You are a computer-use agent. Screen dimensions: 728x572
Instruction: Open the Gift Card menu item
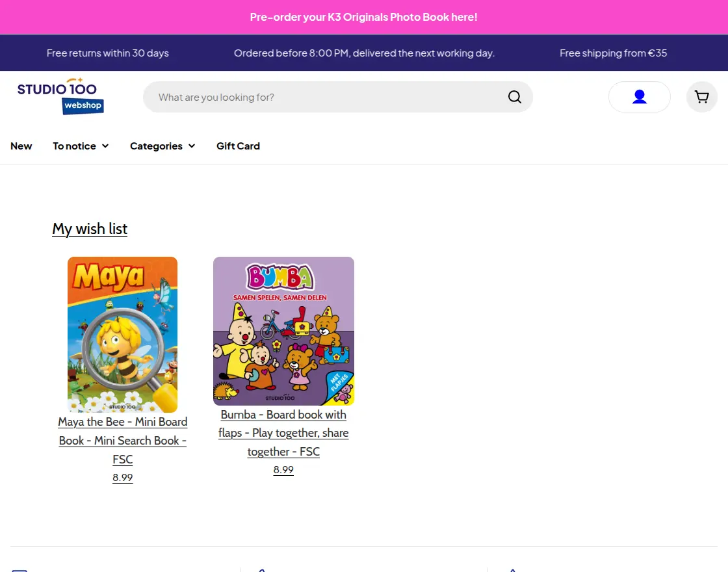point(238,146)
